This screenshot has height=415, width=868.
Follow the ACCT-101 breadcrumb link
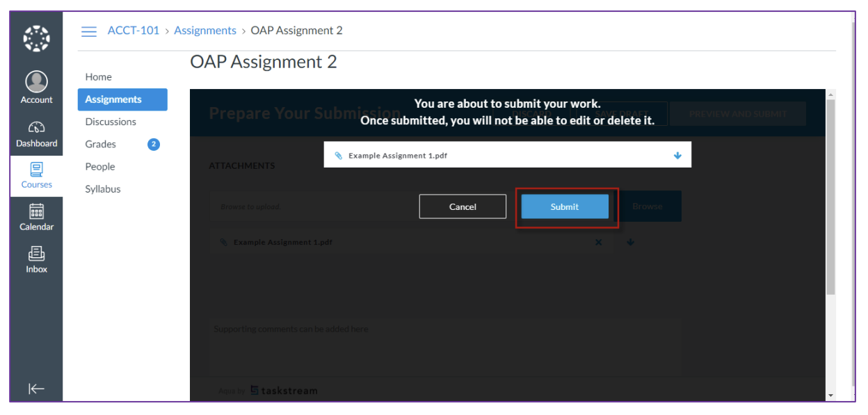tap(134, 31)
